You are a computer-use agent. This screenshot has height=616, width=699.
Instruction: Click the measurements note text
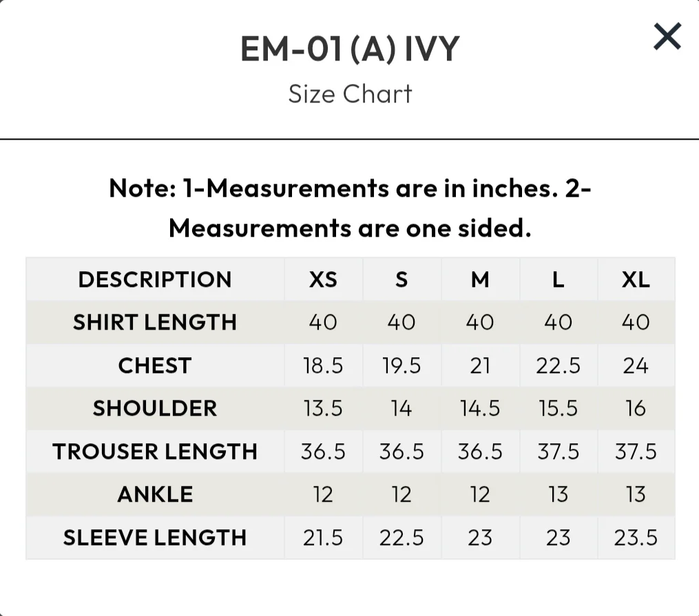(349, 208)
